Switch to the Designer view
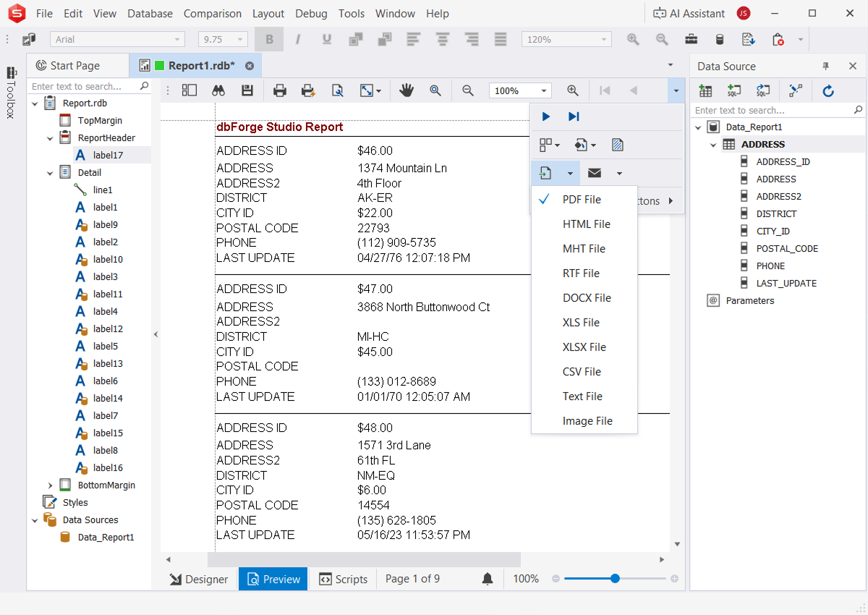The height and width of the screenshot is (615, 868). click(x=199, y=579)
